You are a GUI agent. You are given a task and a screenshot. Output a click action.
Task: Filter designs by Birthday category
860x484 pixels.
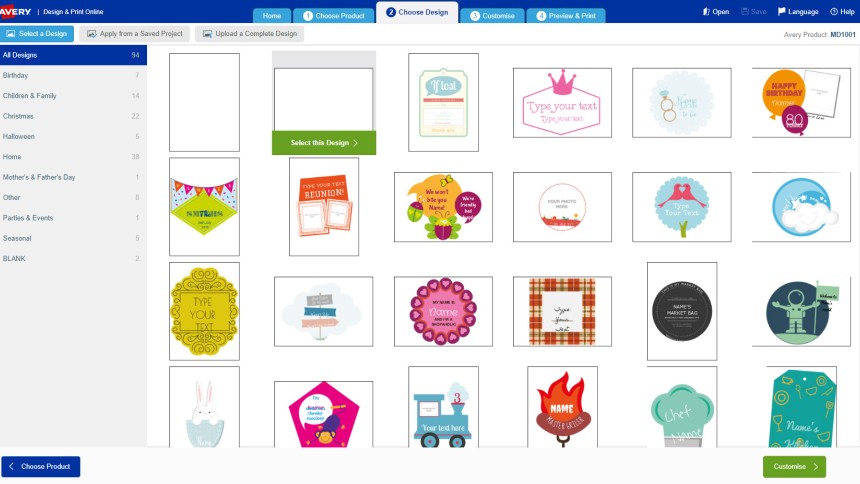click(73, 75)
